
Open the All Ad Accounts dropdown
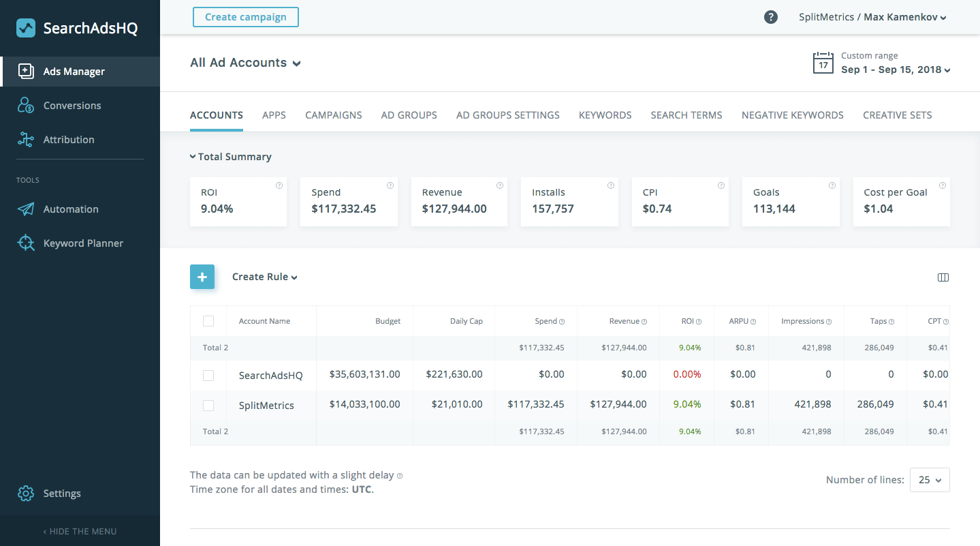coord(245,63)
